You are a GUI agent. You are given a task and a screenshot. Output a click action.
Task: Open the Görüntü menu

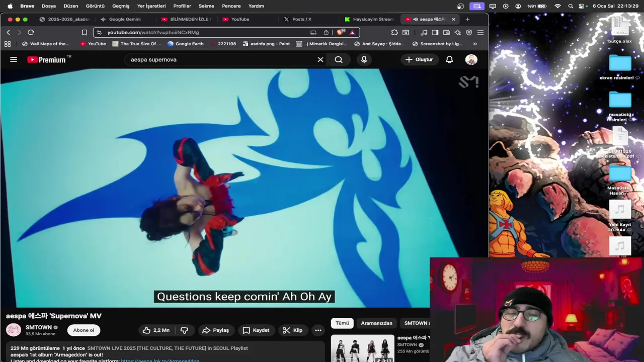click(95, 6)
